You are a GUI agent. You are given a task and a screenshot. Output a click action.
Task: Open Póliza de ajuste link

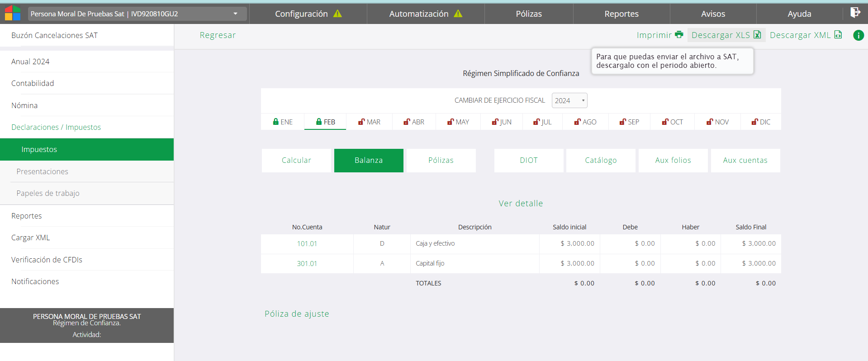(x=297, y=314)
